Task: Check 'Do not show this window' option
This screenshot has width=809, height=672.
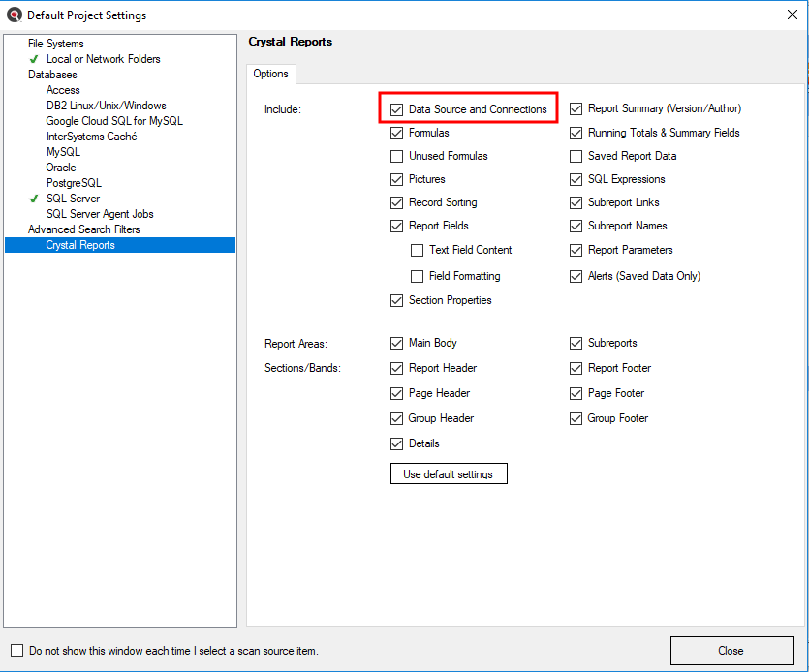Action: click(17, 651)
